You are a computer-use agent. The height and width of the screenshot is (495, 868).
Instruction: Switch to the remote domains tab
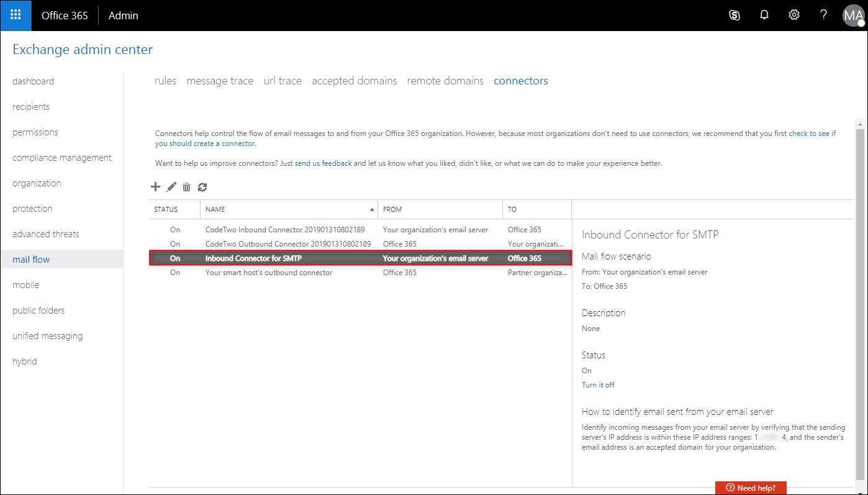coord(445,81)
